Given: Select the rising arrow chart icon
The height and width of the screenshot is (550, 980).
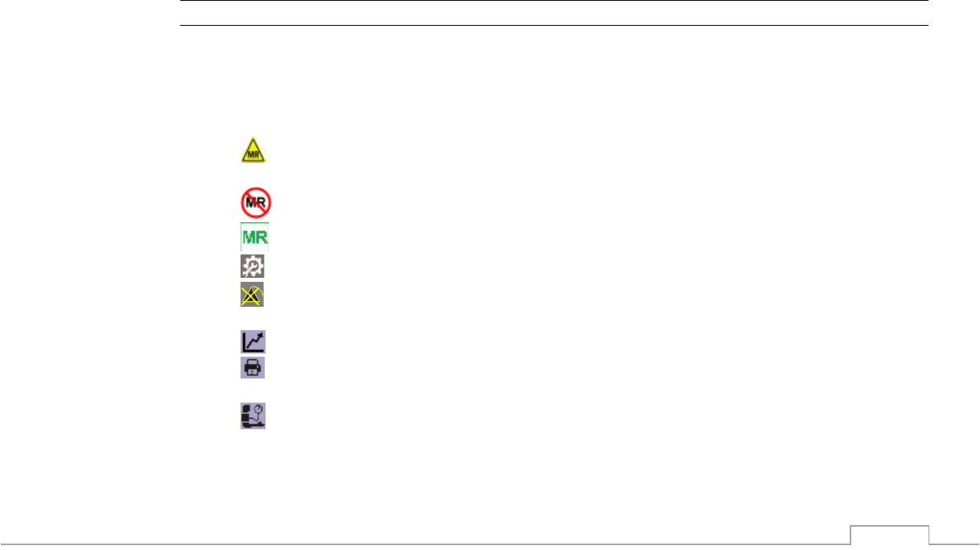Looking at the screenshot, I should point(253,341).
